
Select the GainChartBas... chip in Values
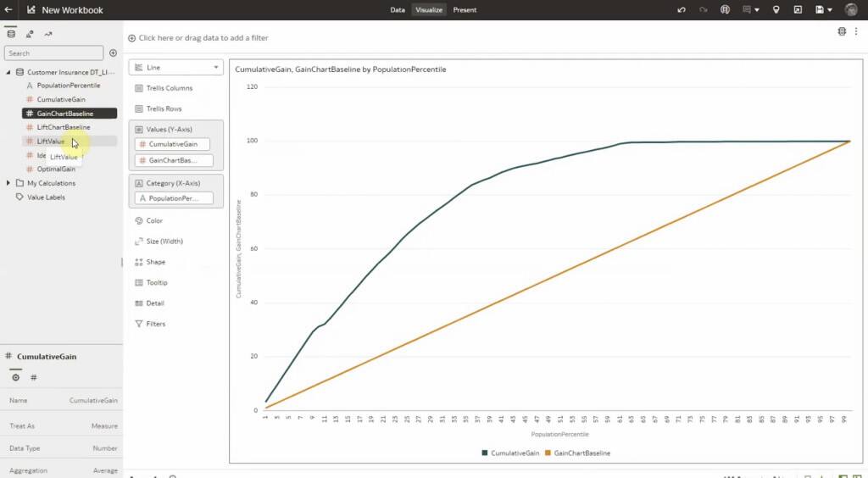(x=173, y=160)
